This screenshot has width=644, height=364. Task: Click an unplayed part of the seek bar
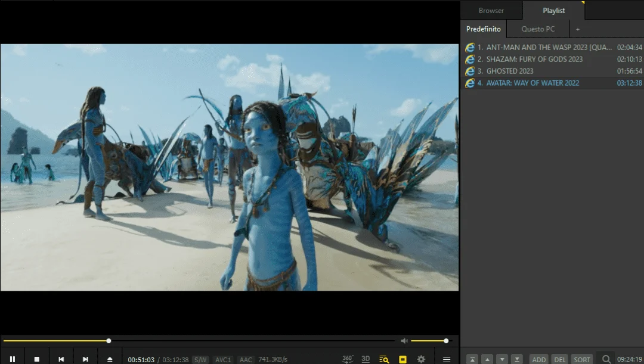253,341
